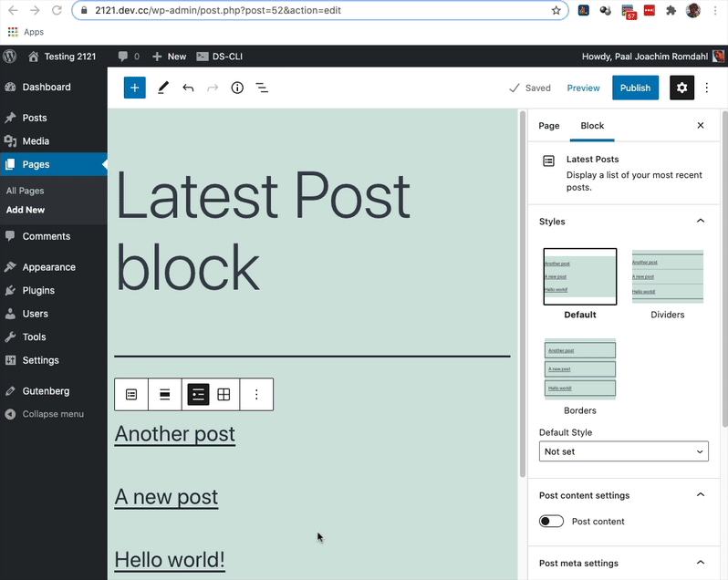Open the editor Options three-dot menu
The image size is (728, 580).
click(x=707, y=88)
